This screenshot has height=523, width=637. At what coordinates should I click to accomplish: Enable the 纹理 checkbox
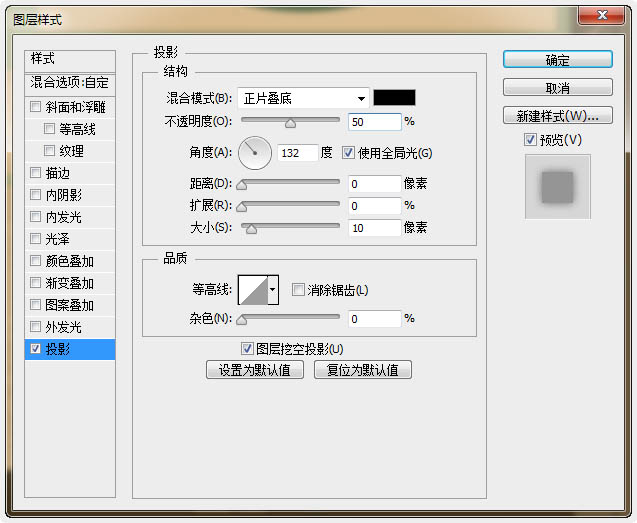pos(49,151)
